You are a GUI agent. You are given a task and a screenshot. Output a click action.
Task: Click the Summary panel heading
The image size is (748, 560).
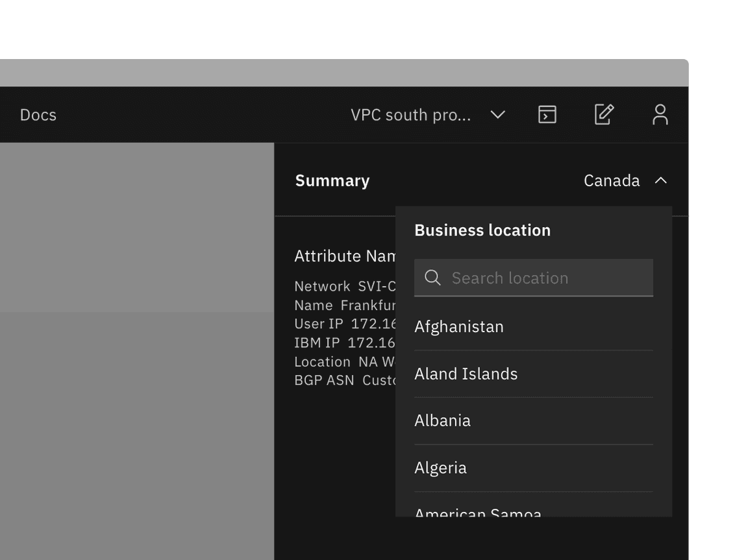coord(332,180)
